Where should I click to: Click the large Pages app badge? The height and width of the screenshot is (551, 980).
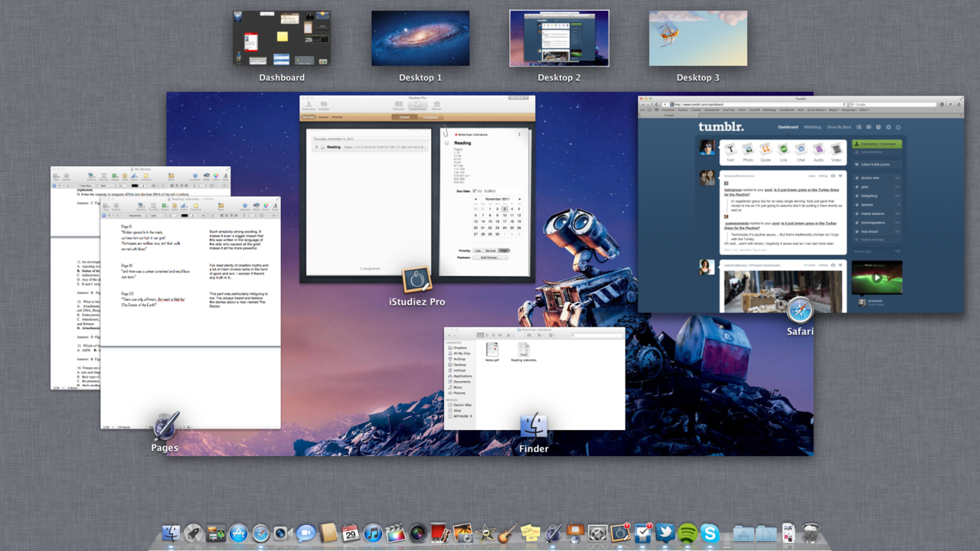pos(165,425)
